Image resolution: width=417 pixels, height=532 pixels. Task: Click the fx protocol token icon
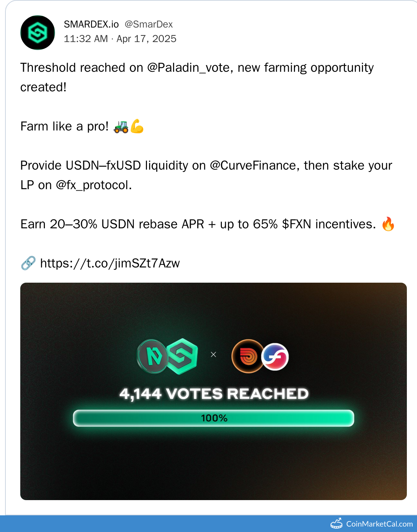point(275,357)
